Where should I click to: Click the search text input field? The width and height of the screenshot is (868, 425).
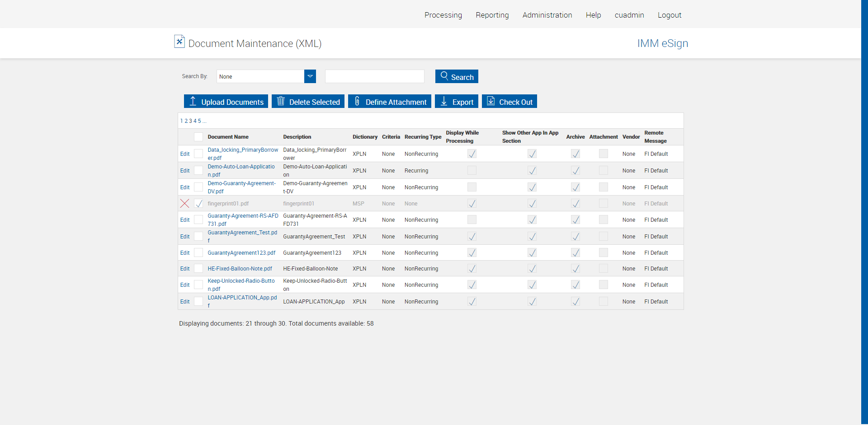pyautogui.click(x=374, y=76)
